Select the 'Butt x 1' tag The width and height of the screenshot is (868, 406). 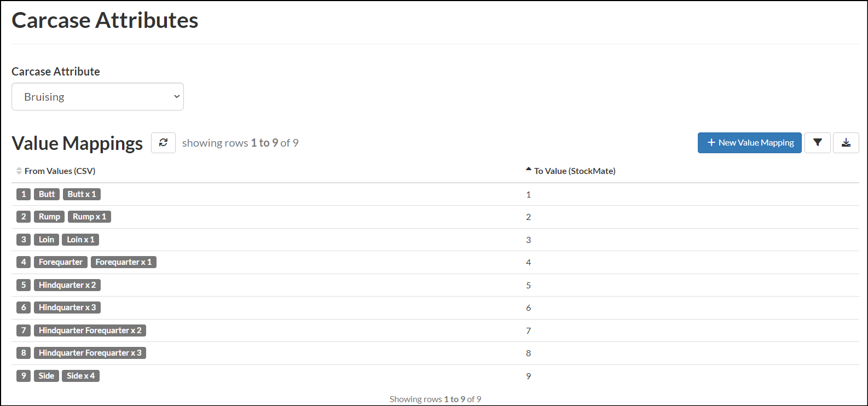click(82, 194)
